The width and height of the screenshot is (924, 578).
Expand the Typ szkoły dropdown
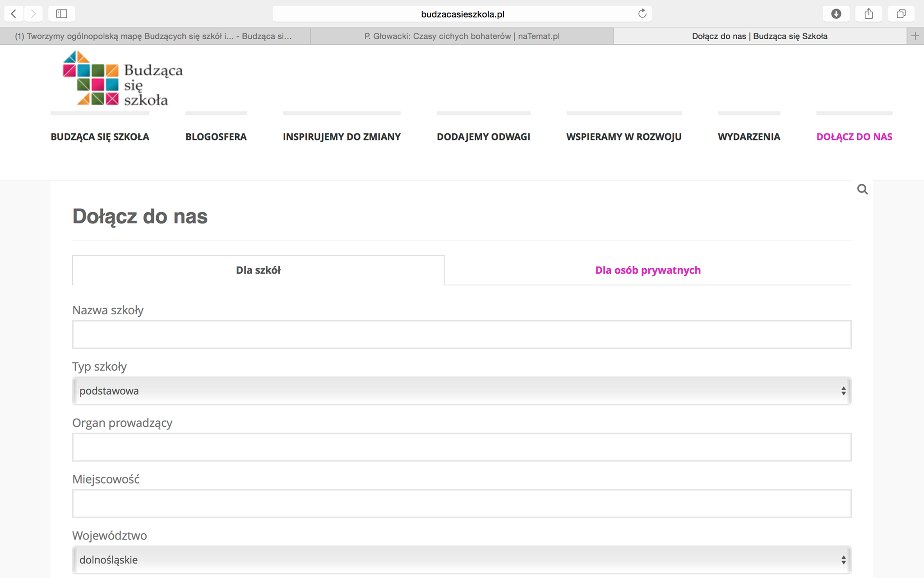pos(462,391)
